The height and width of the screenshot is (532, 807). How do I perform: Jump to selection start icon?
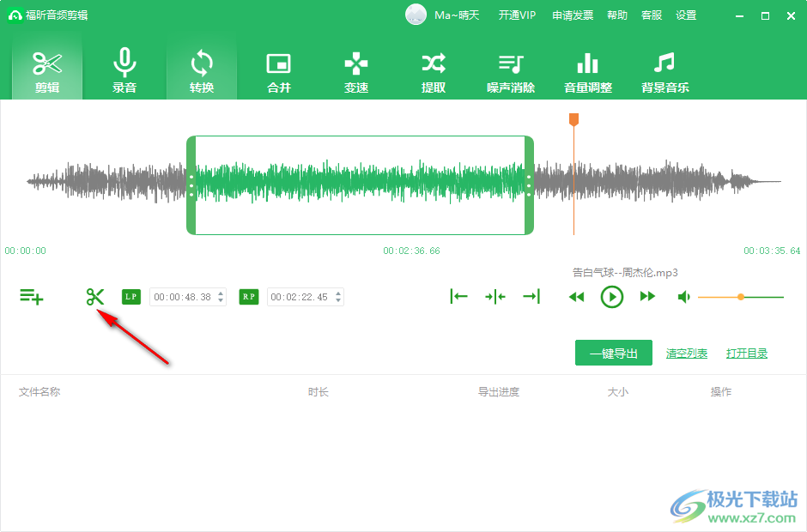(x=458, y=296)
